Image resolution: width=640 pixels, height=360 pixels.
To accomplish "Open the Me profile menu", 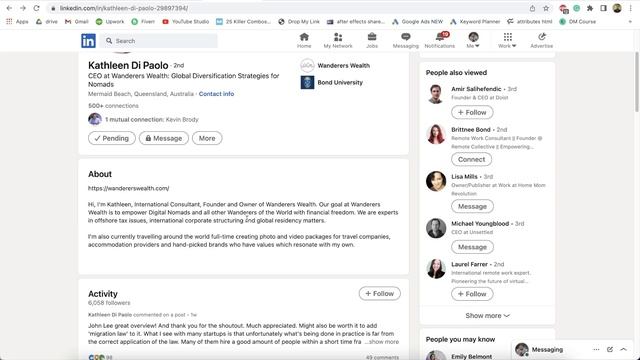I will point(473,40).
